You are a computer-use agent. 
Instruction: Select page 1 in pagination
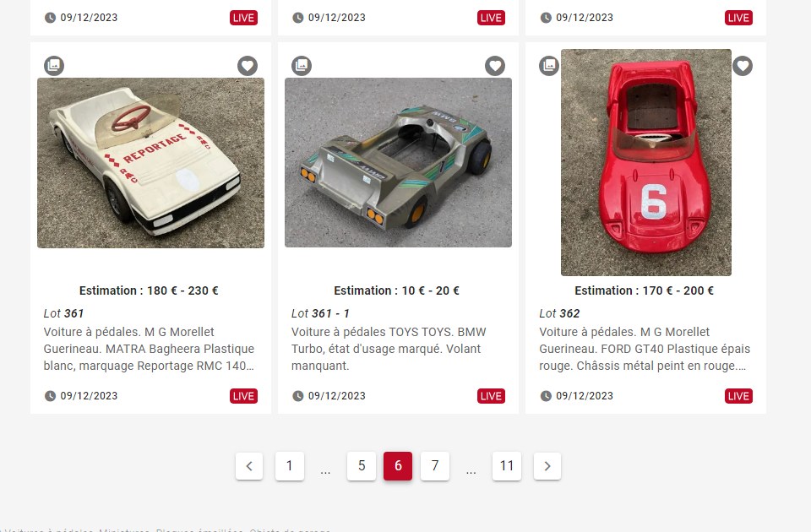(290, 466)
